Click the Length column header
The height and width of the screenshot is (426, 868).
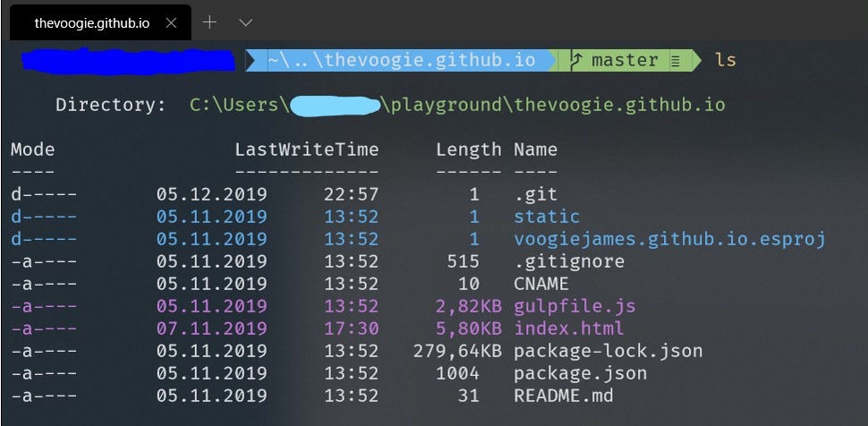tap(468, 150)
